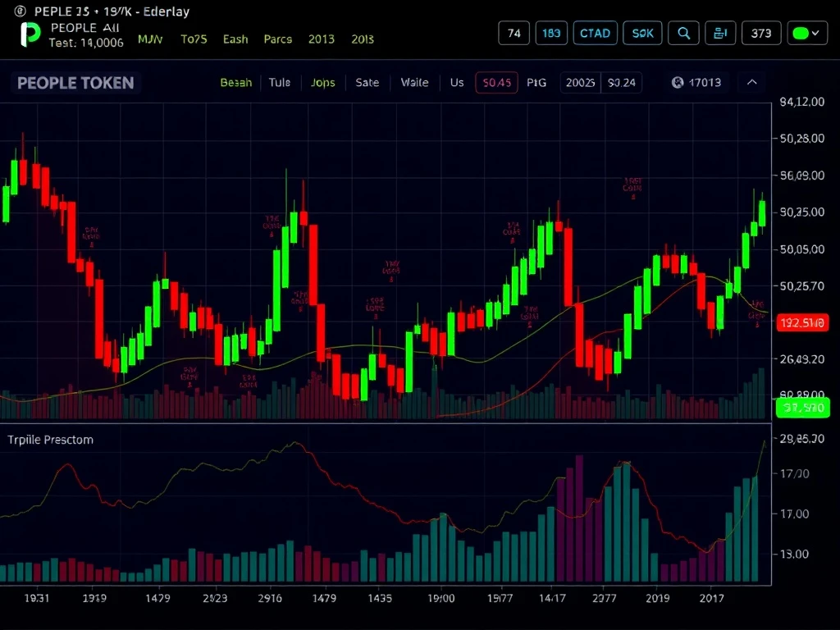The image size is (840, 630).
Task: Open the Eash menu item
Action: [x=235, y=39]
